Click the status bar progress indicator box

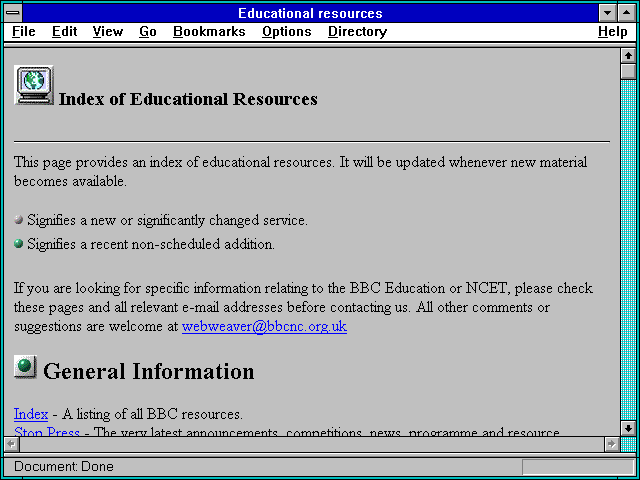578,467
